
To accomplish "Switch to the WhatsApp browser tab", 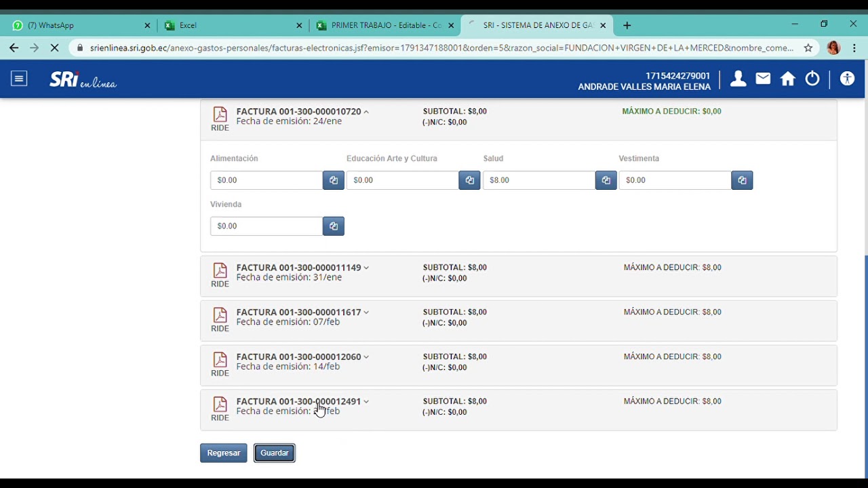I will pyautogui.click(x=81, y=25).
